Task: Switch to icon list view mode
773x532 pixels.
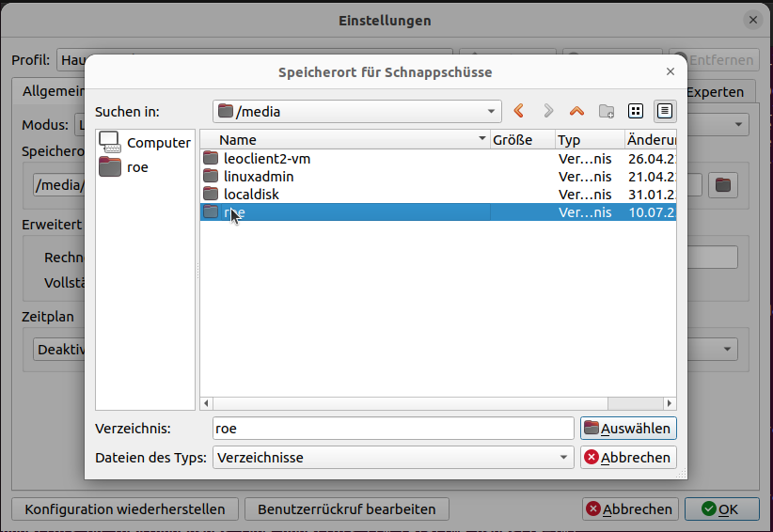Action: [x=636, y=111]
